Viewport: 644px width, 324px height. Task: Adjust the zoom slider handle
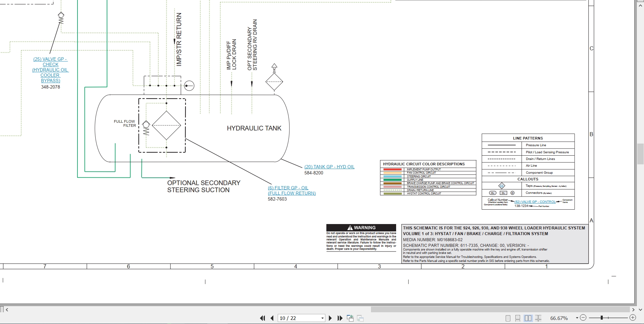pyautogui.click(x=602, y=318)
